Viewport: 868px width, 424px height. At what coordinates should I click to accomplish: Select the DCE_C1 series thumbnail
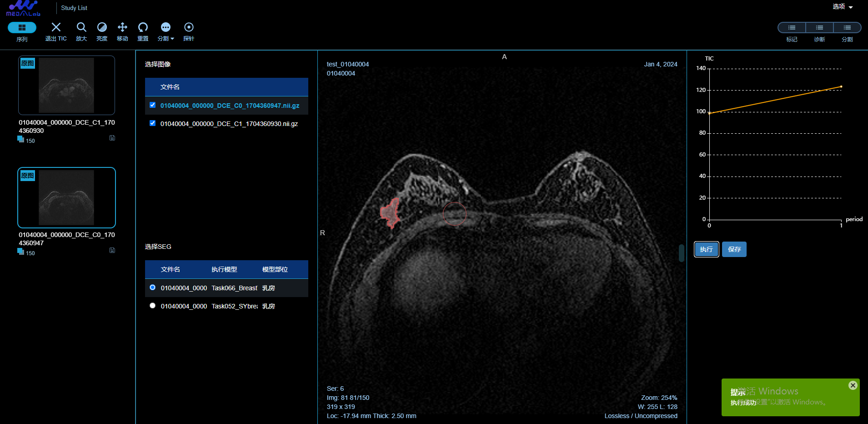66,85
